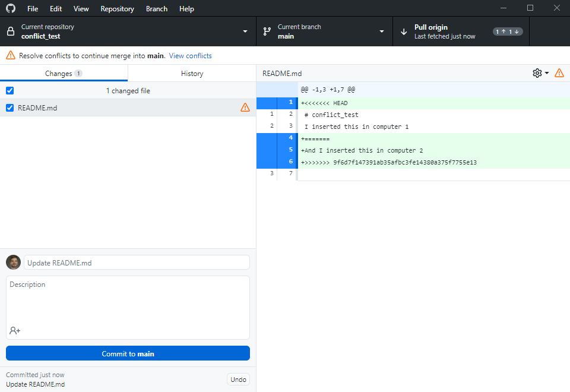Click the GitHub Desktop logo icon
The width and height of the screenshot is (570, 392).
tap(11, 9)
